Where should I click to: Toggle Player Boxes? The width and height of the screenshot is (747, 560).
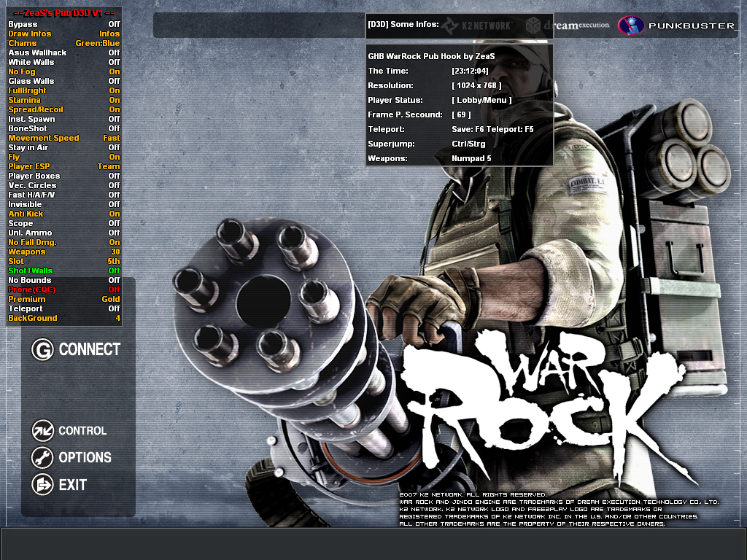tap(64, 176)
